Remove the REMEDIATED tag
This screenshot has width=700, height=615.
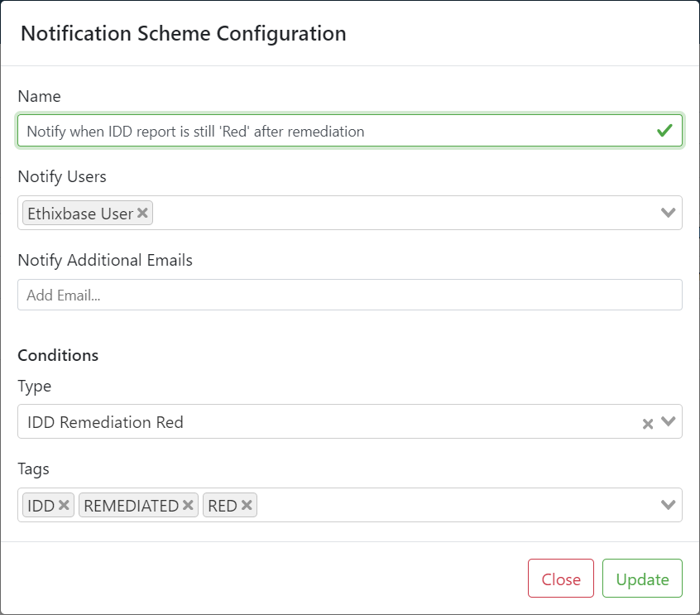point(187,505)
